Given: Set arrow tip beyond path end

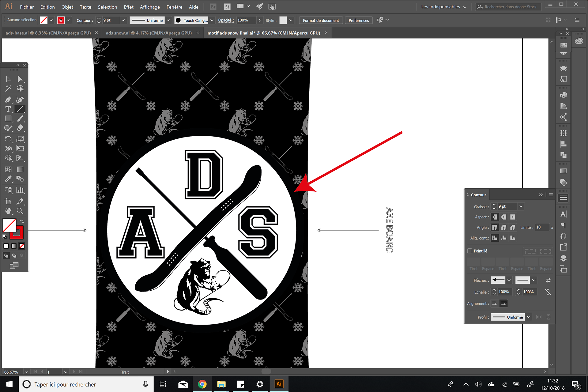Looking at the screenshot, I should point(495,303).
